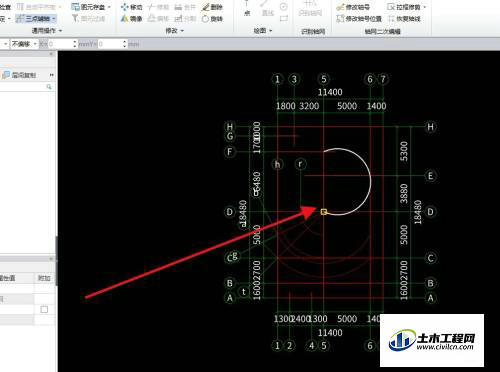
Task: Click the auxiliary axis bubble r
Action: coord(300,164)
